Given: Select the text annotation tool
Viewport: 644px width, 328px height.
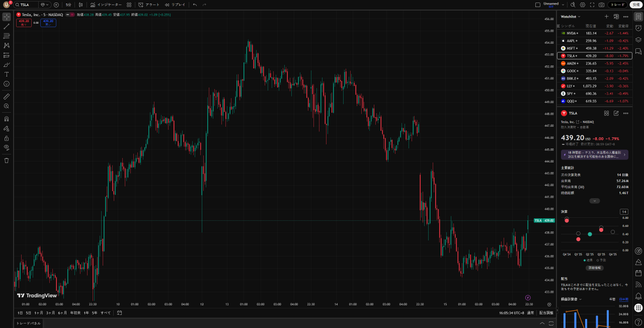Looking at the screenshot, I should tap(6, 74).
